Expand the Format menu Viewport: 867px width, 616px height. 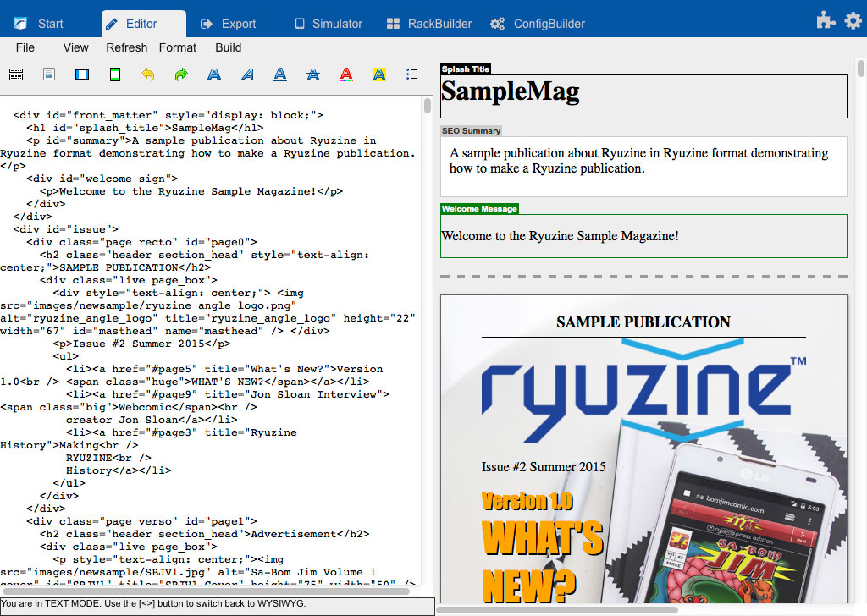[178, 47]
